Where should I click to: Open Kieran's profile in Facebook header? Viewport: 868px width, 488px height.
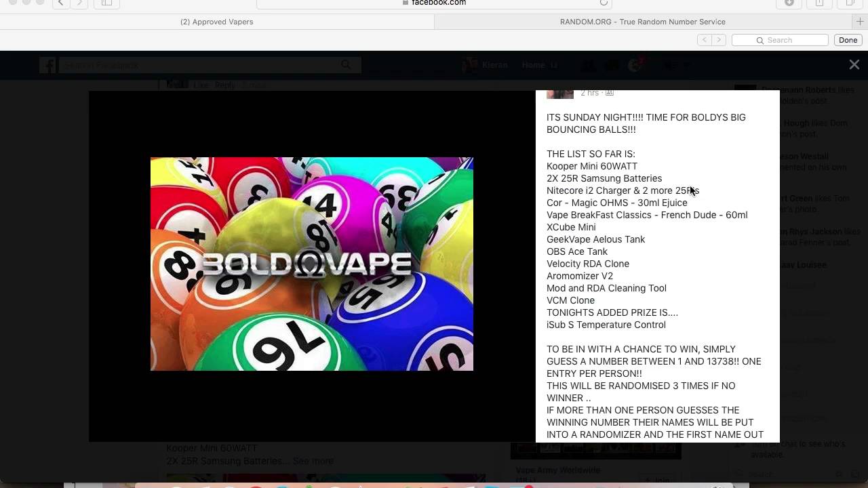tap(486, 65)
